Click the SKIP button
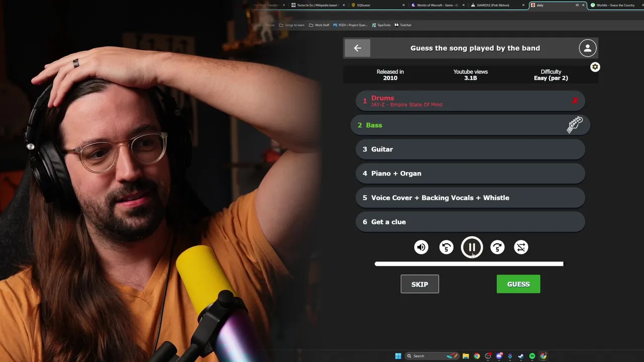The width and height of the screenshot is (644, 362). [x=420, y=284]
